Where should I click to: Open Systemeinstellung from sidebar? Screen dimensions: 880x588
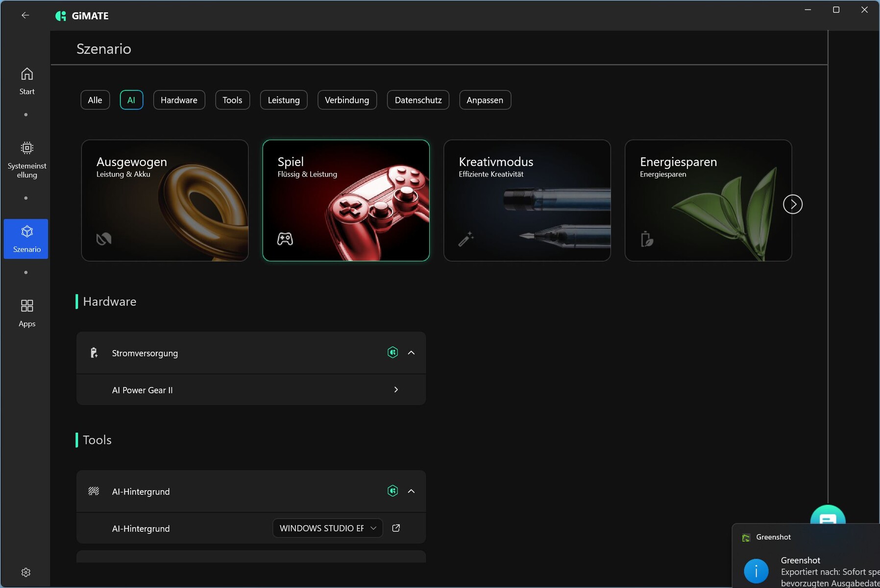tap(26, 160)
